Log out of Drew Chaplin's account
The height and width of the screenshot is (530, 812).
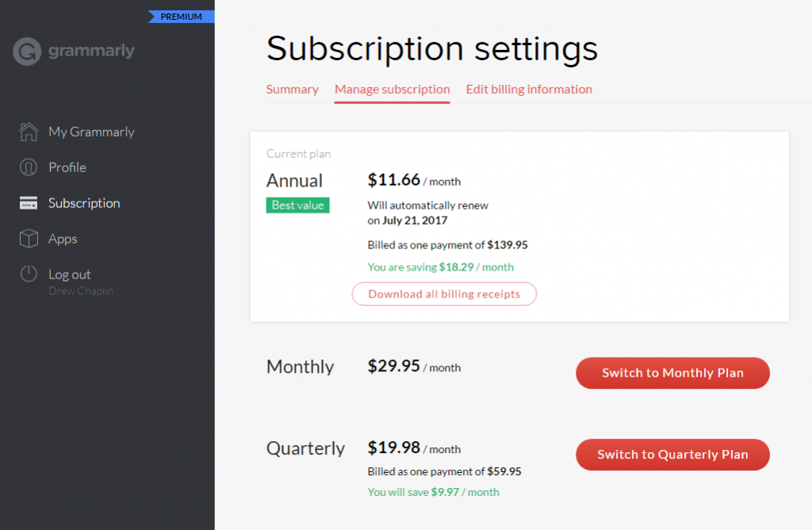pos(70,274)
